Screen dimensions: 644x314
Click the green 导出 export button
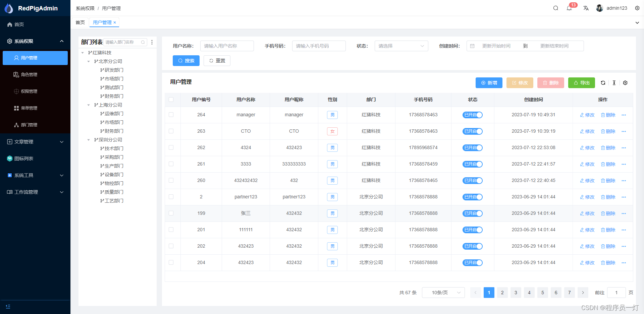coord(581,83)
